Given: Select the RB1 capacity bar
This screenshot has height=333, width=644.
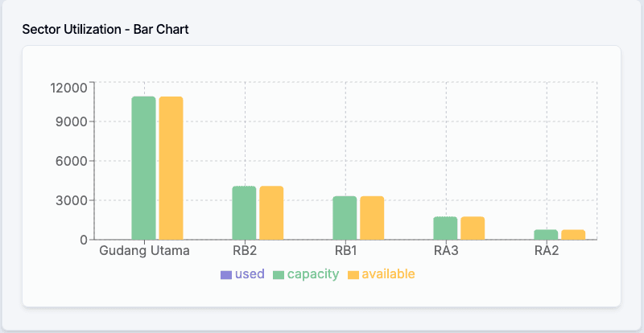Looking at the screenshot, I should pos(345,218).
